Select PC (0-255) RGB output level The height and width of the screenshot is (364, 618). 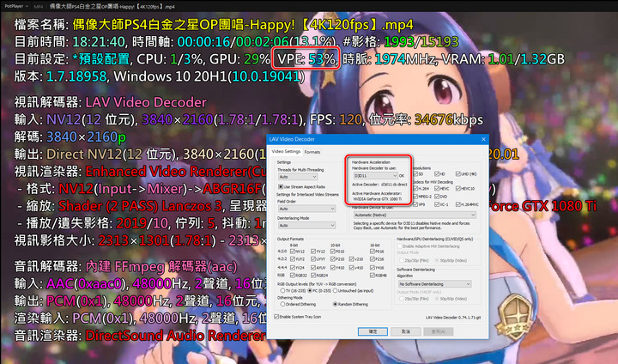pos(310,291)
